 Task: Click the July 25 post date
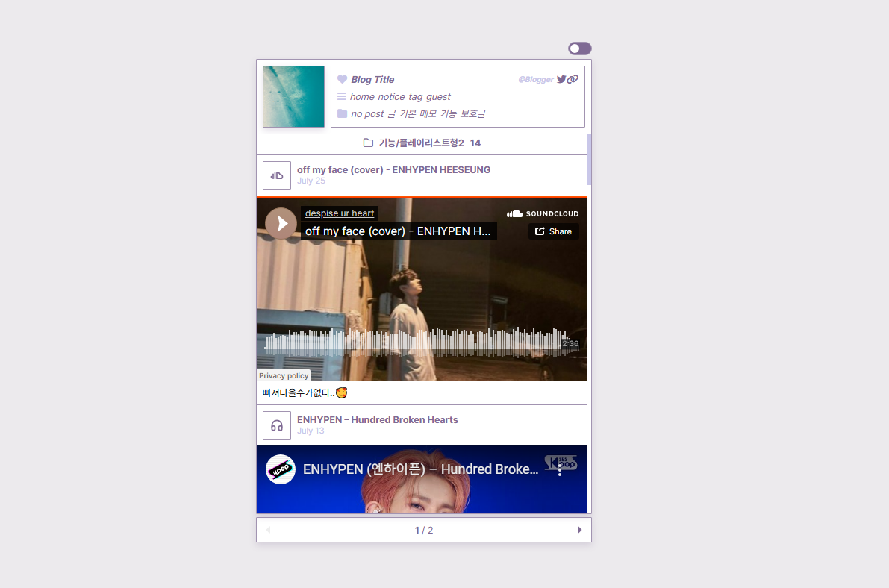(x=311, y=181)
